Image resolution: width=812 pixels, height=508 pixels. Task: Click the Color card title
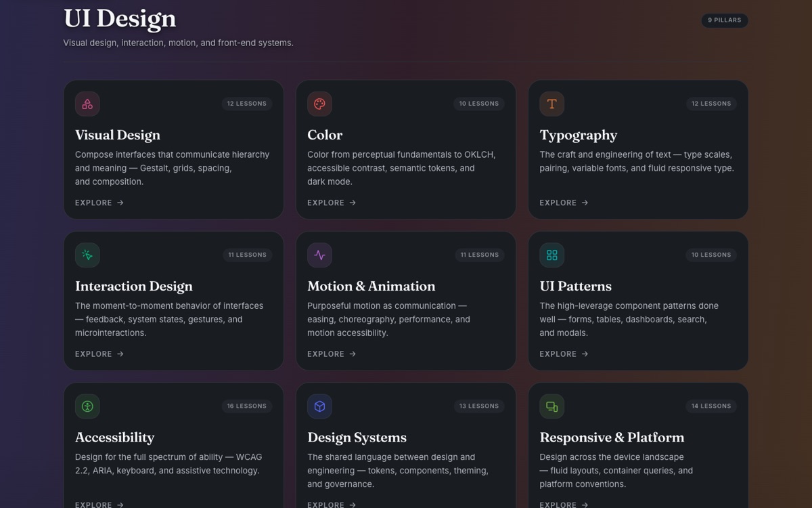point(325,135)
